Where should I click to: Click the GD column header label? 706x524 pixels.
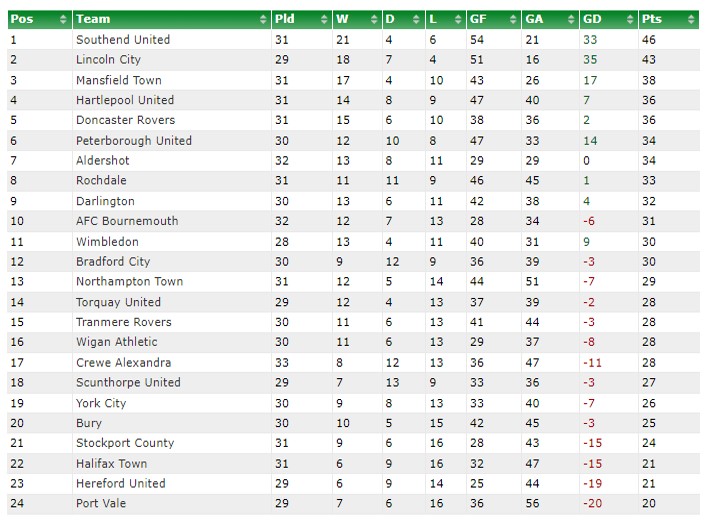[592, 19]
